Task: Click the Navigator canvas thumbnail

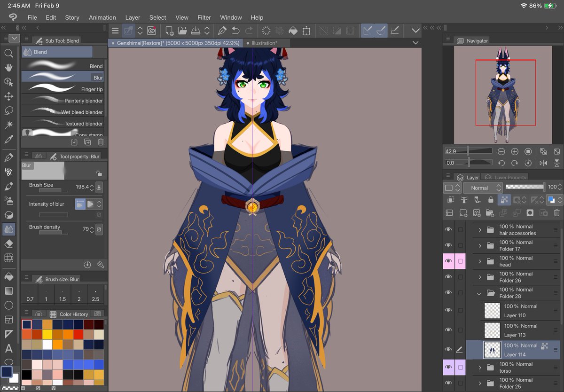Action: tap(503, 94)
